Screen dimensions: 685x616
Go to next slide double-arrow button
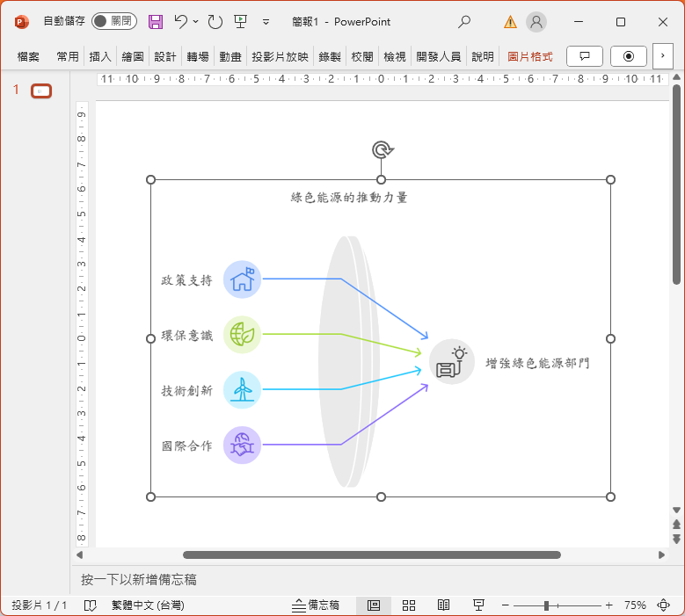tap(677, 539)
